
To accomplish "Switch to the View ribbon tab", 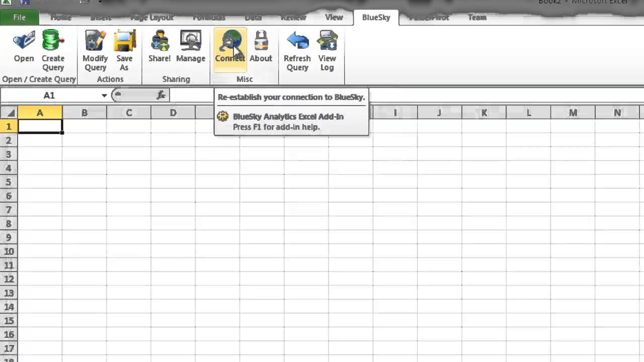I will pyautogui.click(x=334, y=17).
